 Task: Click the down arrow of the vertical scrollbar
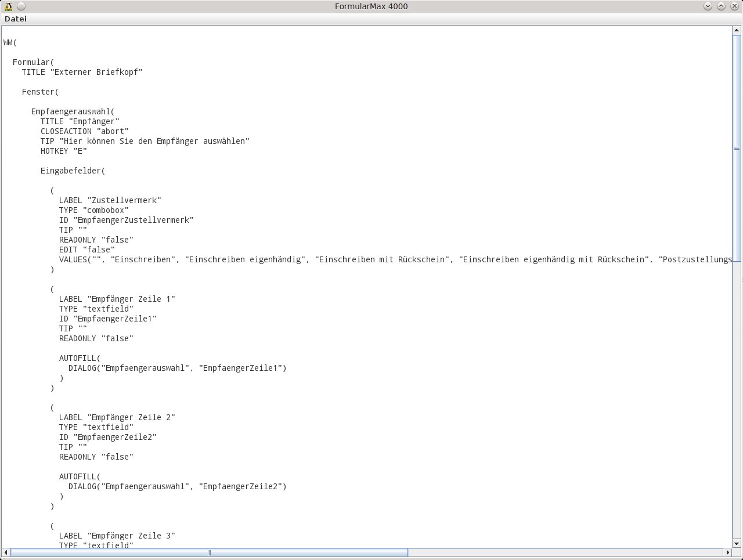click(736, 544)
